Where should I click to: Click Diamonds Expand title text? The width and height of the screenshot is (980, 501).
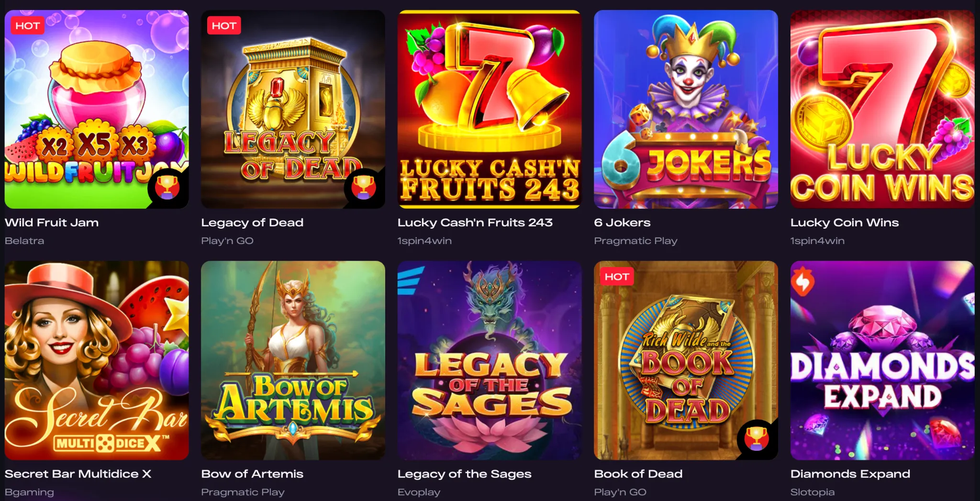[x=850, y=474]
